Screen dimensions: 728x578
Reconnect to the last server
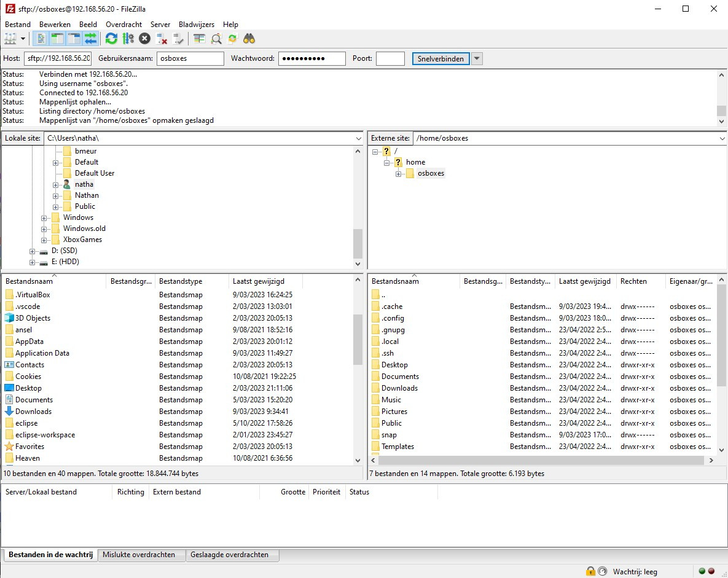[178, 39]
